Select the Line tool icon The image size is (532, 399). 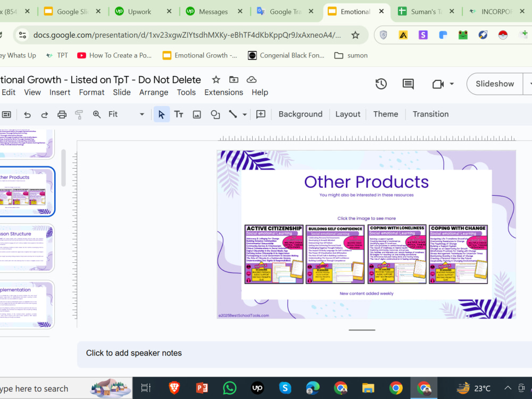pos(233,114)
